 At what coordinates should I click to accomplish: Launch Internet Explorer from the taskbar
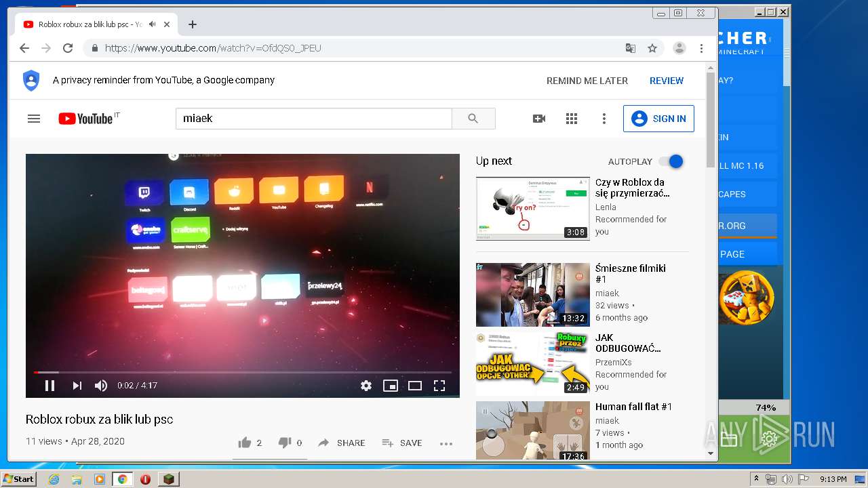tap(54, 479)
